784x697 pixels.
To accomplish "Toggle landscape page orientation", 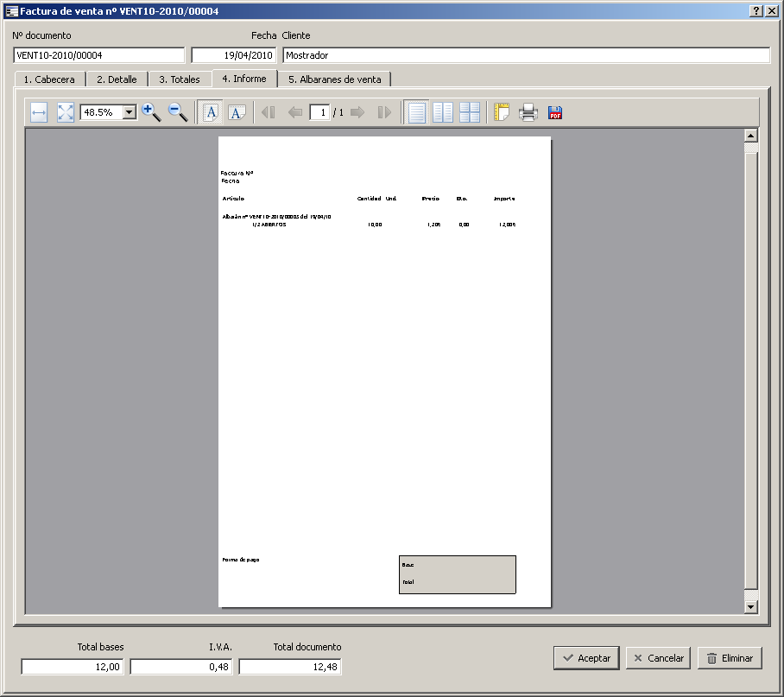I will click(x=237, y=112).
